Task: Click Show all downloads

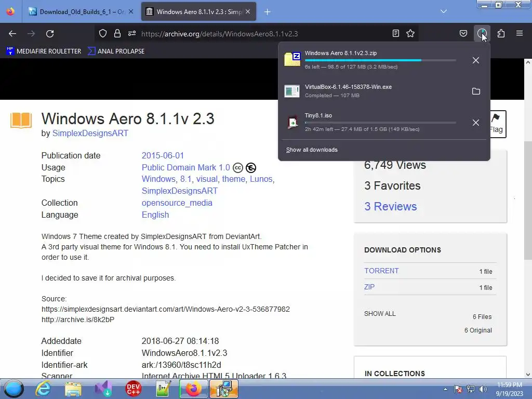Action: click(312, 150)
